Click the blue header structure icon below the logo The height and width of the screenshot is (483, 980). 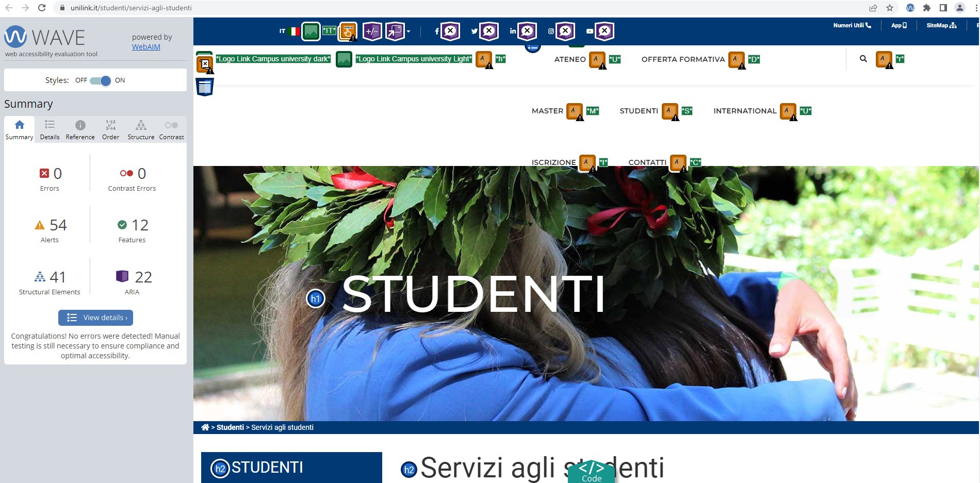pyautogui.click(x=205, y=87)
